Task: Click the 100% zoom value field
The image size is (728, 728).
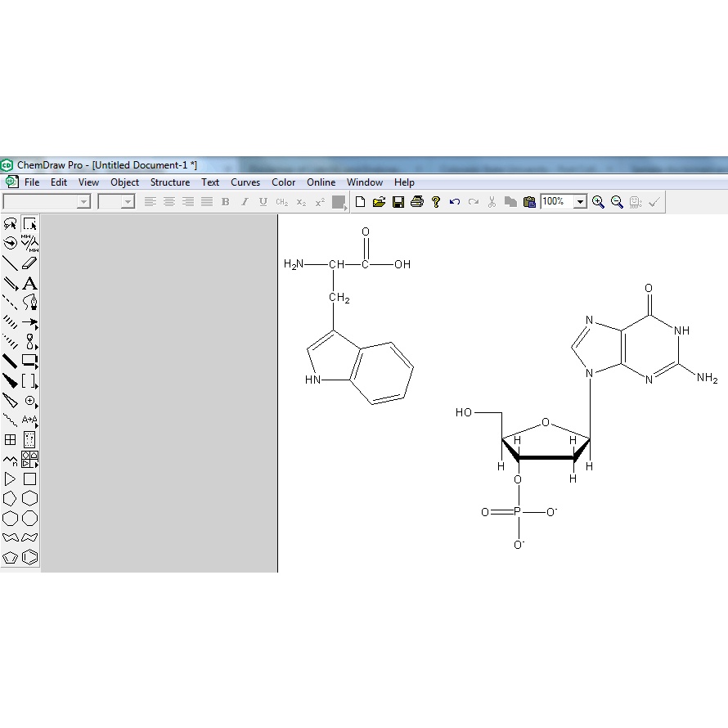Action: (x=557, y=202)
